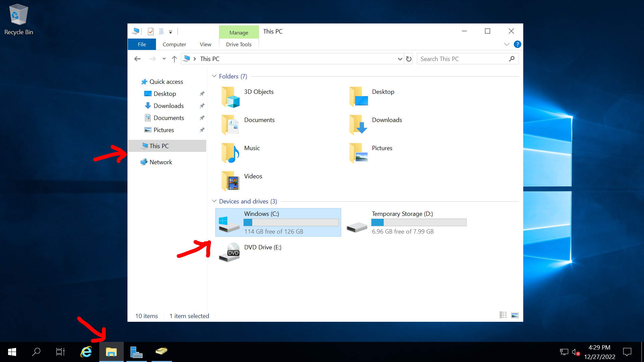Click the Temporary Storage (D:) capacity bar
The height and width of the screenshot is (362, 644).
point(419,223)
